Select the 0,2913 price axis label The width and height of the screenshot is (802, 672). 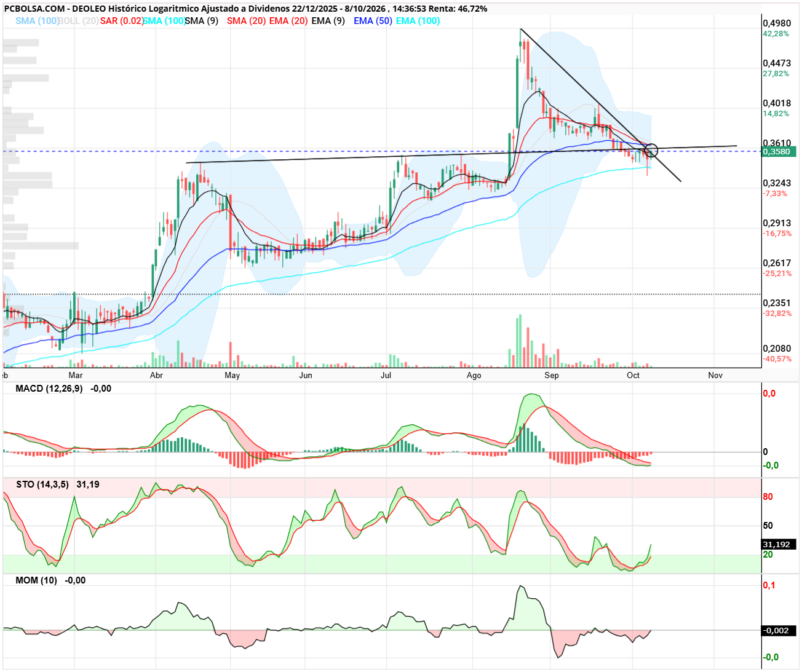pyautogui.click(x=777, y=223)
